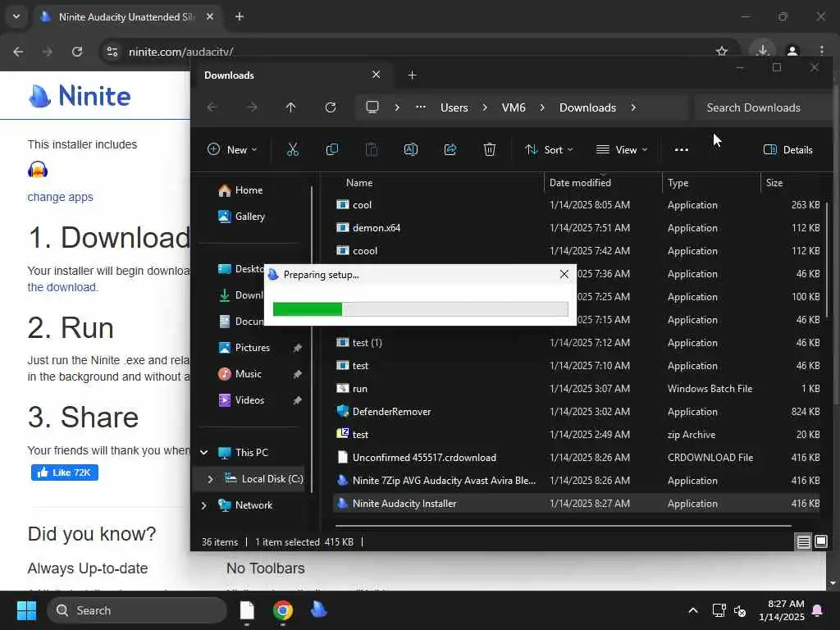Expand the Network tree node
840x630 pixels.
[x=203, y=505]
